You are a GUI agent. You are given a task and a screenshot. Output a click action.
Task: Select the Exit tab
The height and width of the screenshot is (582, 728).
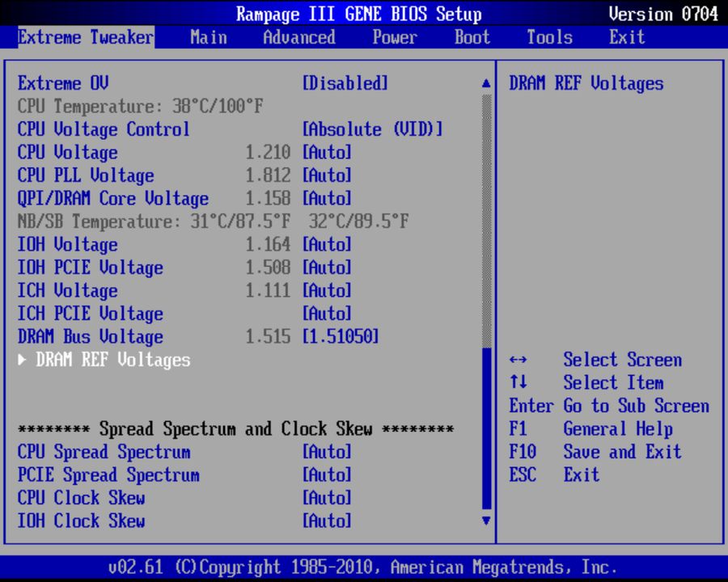point(627,37)
